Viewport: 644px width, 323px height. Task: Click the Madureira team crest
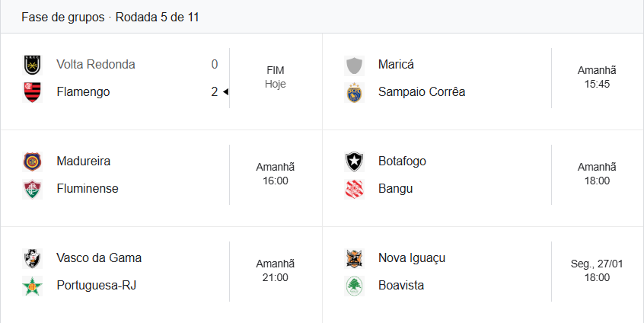(32, 161)
